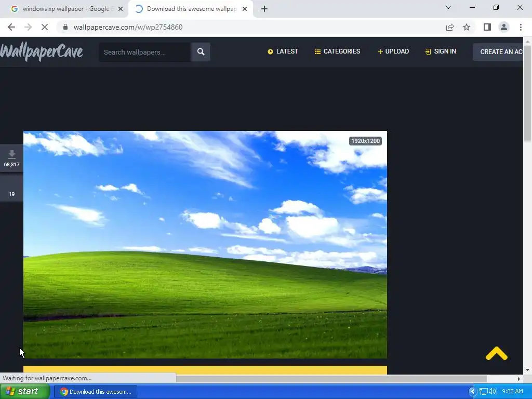This screenshot has width=532, height=399.
Task: Open the Windows XP Bliss wallpaper image
Action: point(205,245)
